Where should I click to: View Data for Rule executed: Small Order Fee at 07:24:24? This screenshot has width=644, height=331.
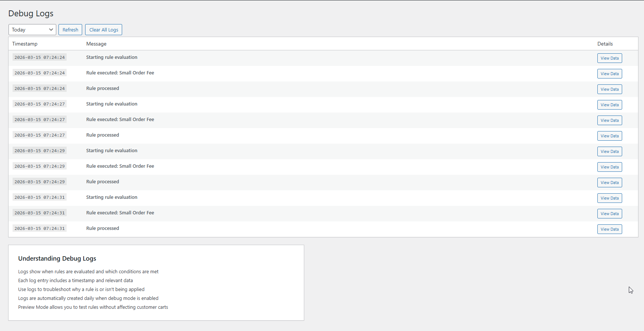pos(609,73)
